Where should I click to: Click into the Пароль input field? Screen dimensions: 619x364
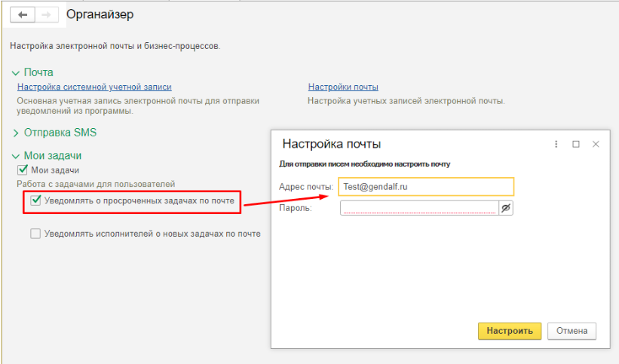[x=418, y=208]
